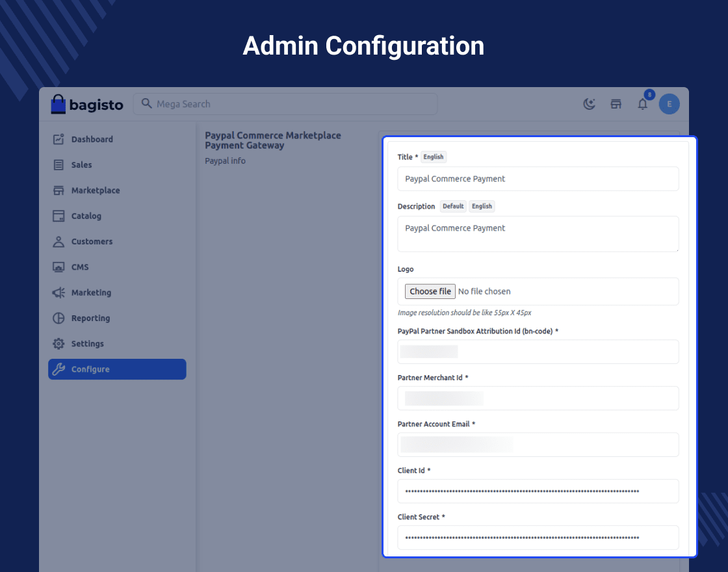Open the Marketplace sidebar icon
Image resolution: width=728 pixels, height=572 pixels.
pyautogui.click(x=59, y=190)
